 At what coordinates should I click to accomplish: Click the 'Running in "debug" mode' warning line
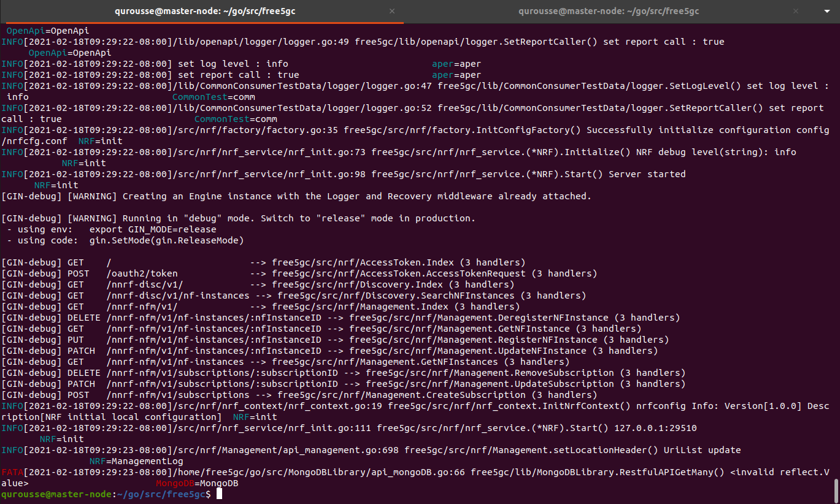(238, 218)
